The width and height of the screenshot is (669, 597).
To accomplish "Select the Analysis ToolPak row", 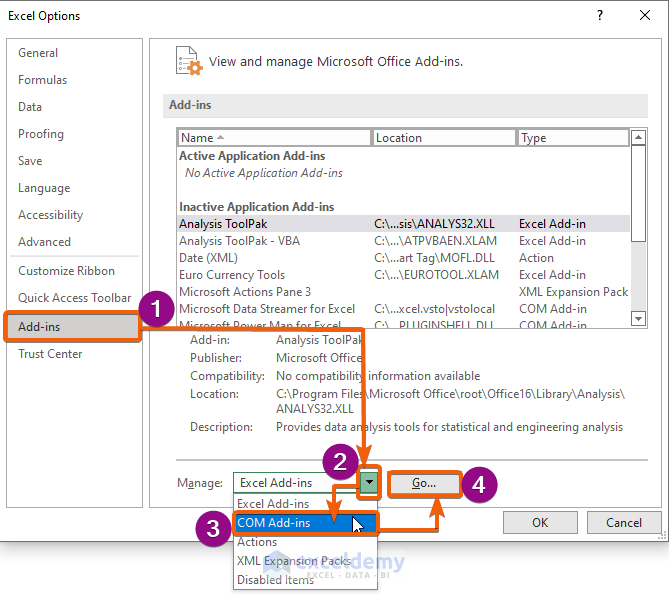I will click(403, 224).
